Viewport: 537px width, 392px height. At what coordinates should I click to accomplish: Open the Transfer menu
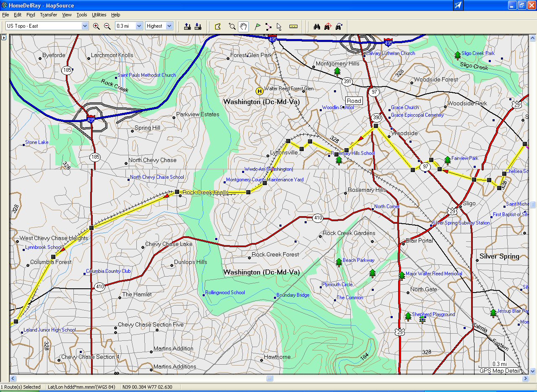tap(48, 15)
